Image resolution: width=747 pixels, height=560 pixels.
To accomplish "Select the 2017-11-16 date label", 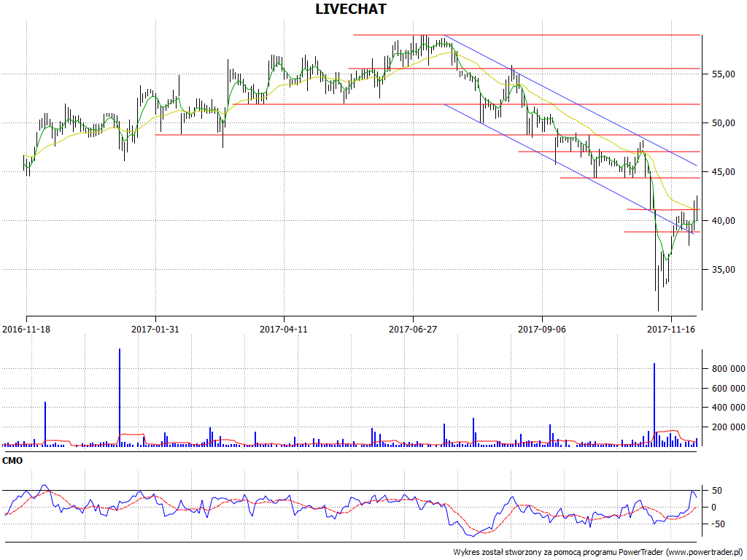I will tap(671, 329).
